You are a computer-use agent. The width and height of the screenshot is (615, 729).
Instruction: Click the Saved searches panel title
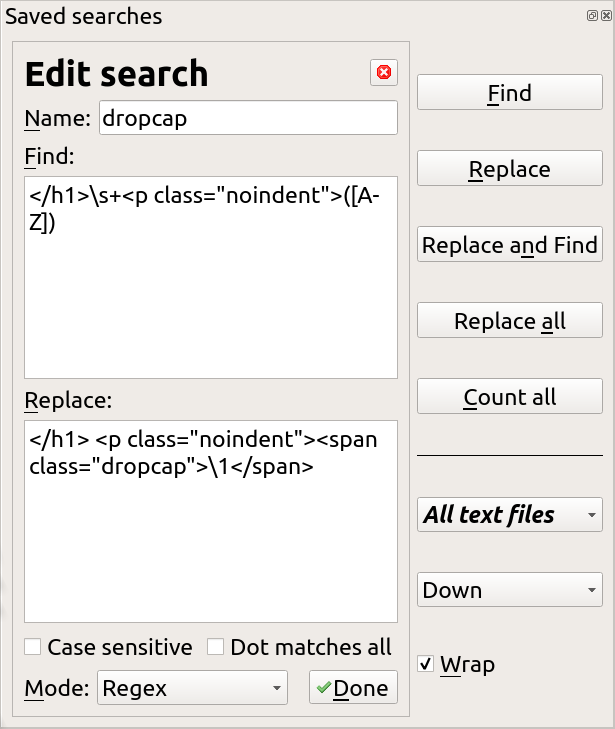pos(84,16)
